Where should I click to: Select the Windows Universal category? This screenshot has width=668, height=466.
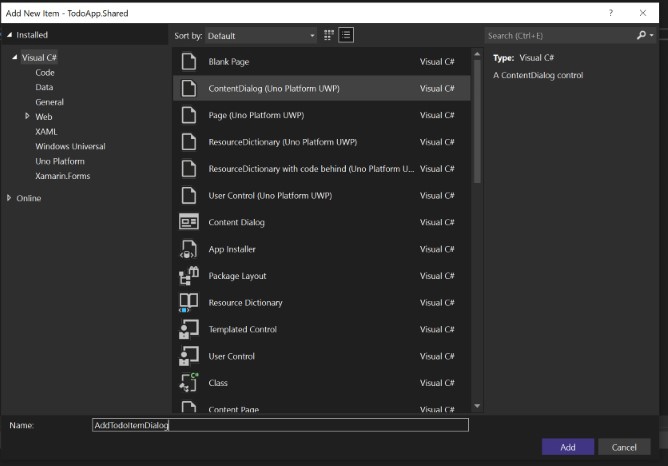click(70, 146)
